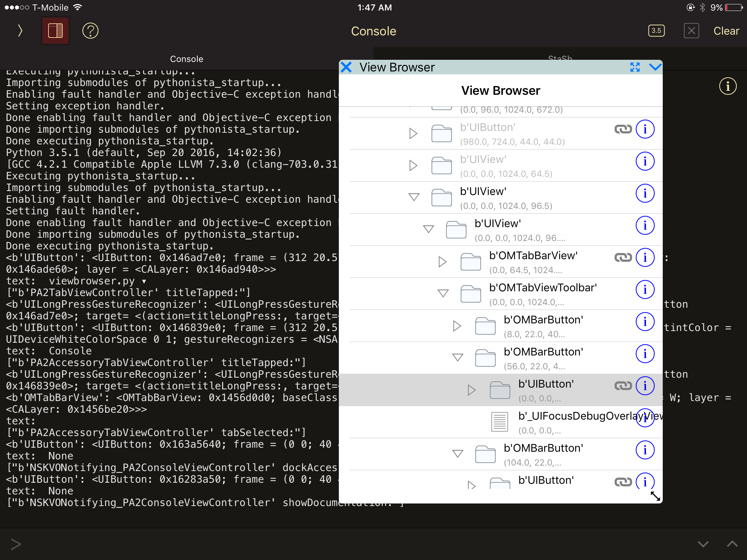Open the yellow info icon at right edge
The image size is (747, 560).
727,86
